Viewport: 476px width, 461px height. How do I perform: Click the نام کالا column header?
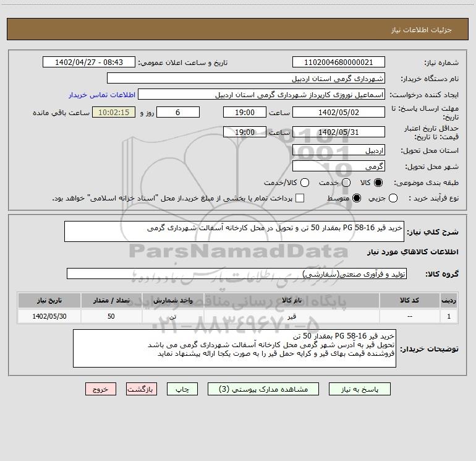pos(291,300)
